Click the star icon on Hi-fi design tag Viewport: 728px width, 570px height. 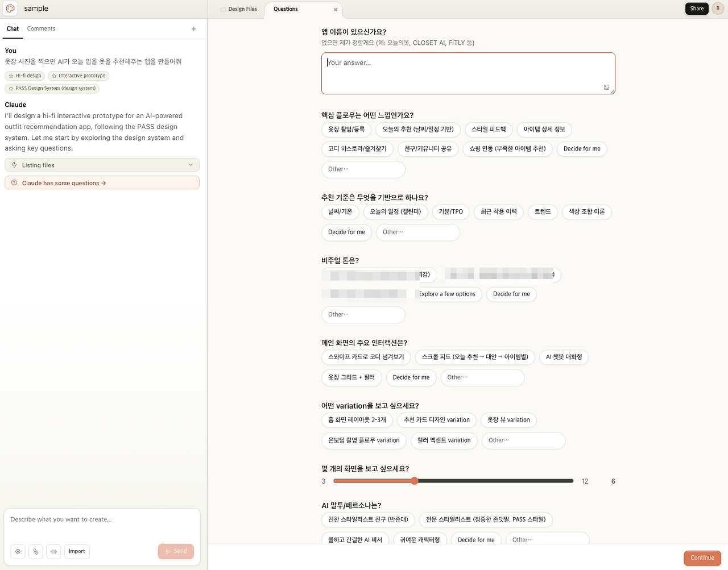click(x=11, y=76)
